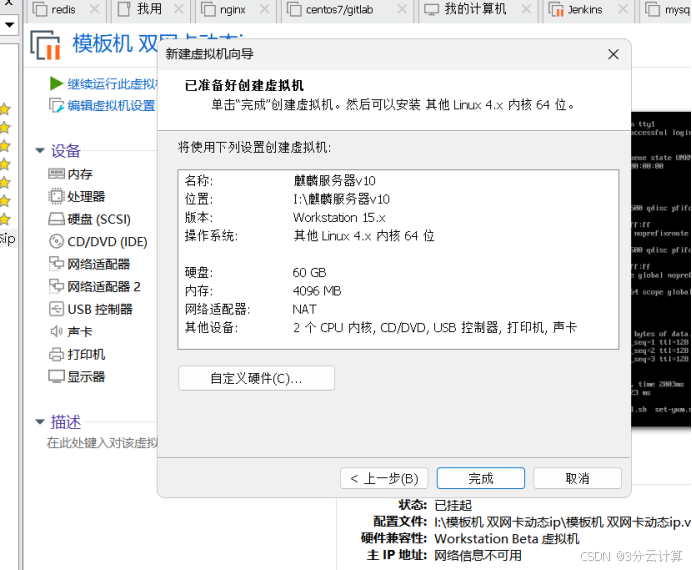
Task: Switch to the mysql tab
Action: [x=666, y=11]
